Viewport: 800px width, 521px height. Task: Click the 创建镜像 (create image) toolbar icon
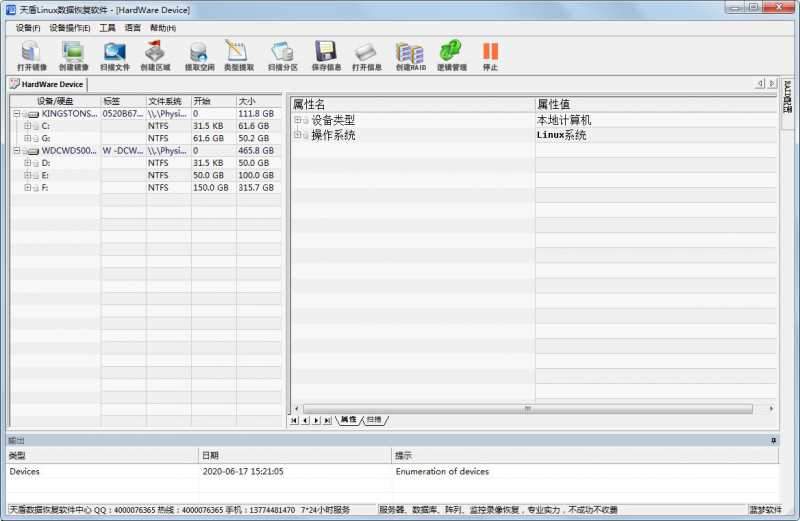tap(73, 56)
